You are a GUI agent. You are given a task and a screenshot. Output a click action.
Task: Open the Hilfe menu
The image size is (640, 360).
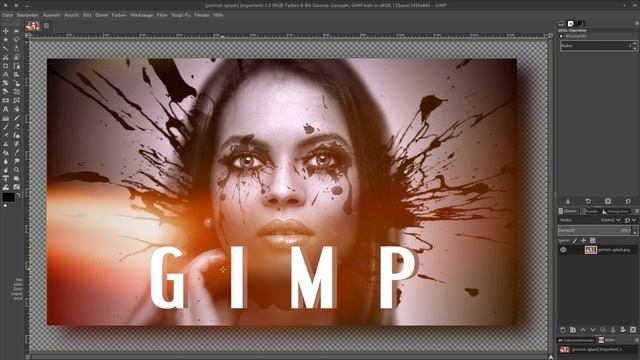pyautogui.click(x=218, y=15)
